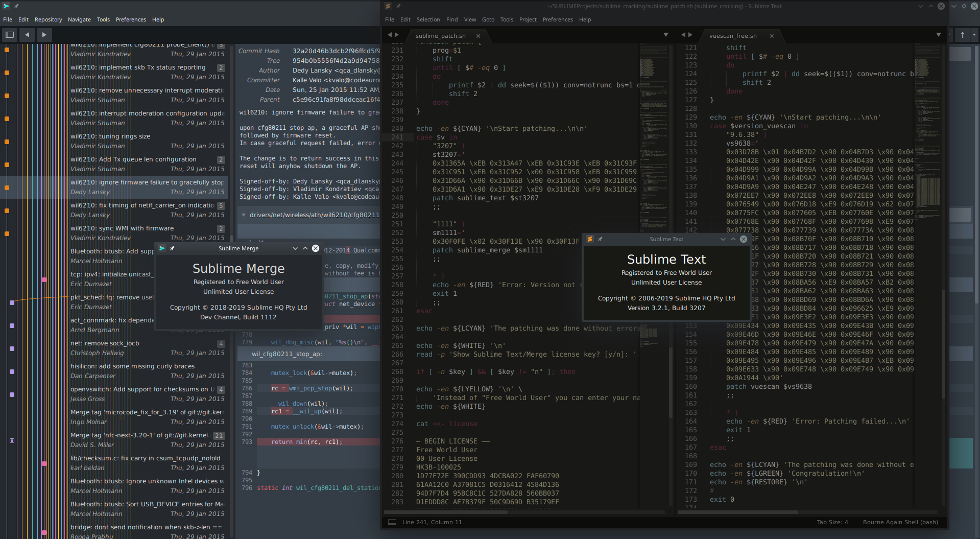Open Selection menu in Sublime Text
This screenshot has width=980, height=539.
(x=428, y=19)
